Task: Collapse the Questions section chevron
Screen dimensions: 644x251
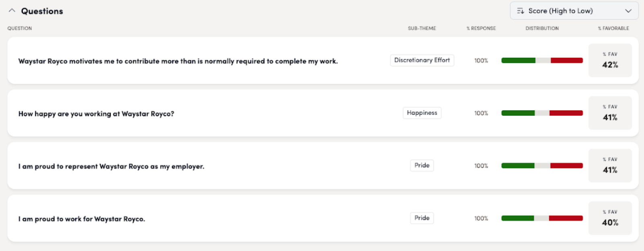Action: [x=12, y=11]
